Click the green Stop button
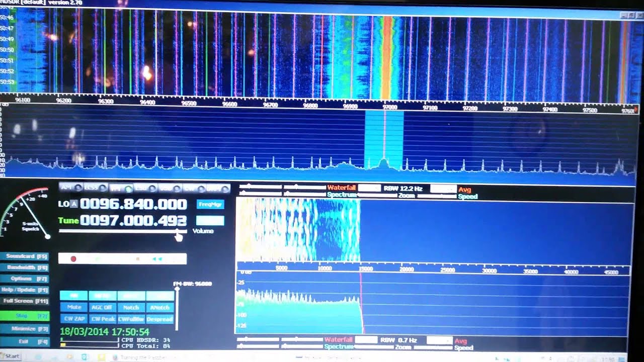 click(27, 316)
